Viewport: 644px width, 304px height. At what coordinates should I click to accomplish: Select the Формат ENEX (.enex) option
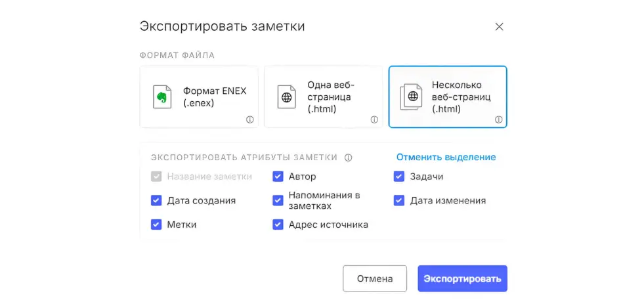(199, 97)
